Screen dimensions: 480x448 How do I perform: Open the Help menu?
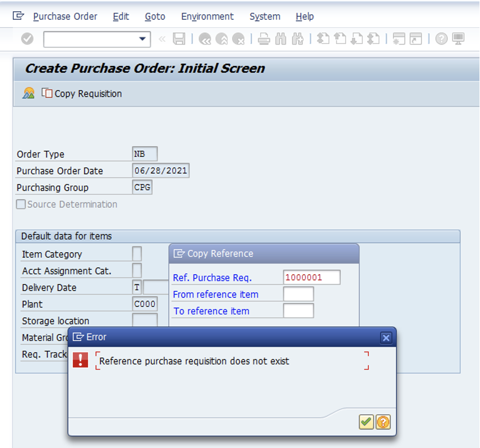[304, 16]
